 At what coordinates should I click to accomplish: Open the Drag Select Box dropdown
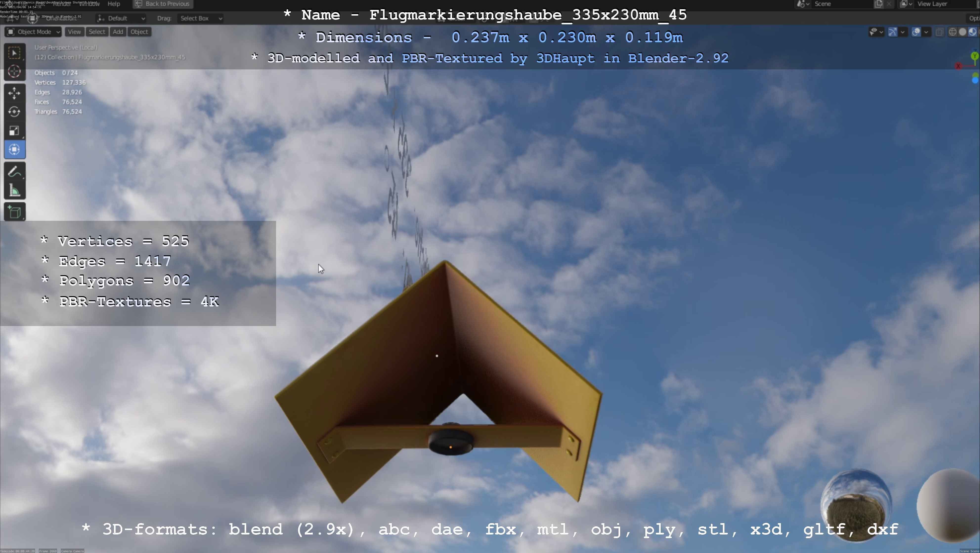tap(200, 18)
